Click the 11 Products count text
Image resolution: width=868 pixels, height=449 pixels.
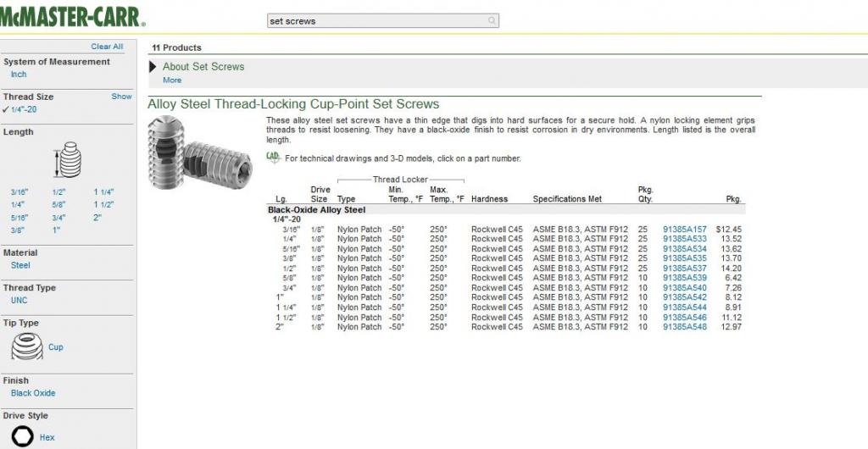176,47
